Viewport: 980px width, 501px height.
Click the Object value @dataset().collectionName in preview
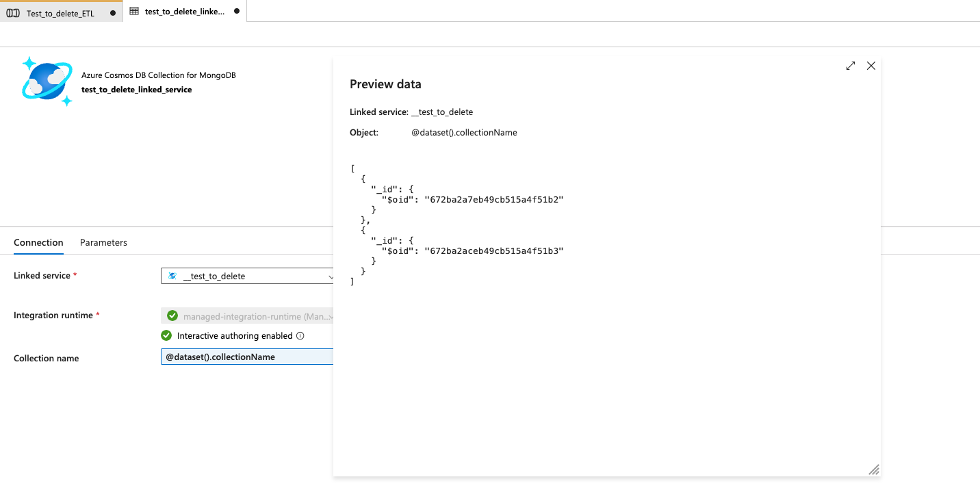pyautogui.click(x=464, y=132)
